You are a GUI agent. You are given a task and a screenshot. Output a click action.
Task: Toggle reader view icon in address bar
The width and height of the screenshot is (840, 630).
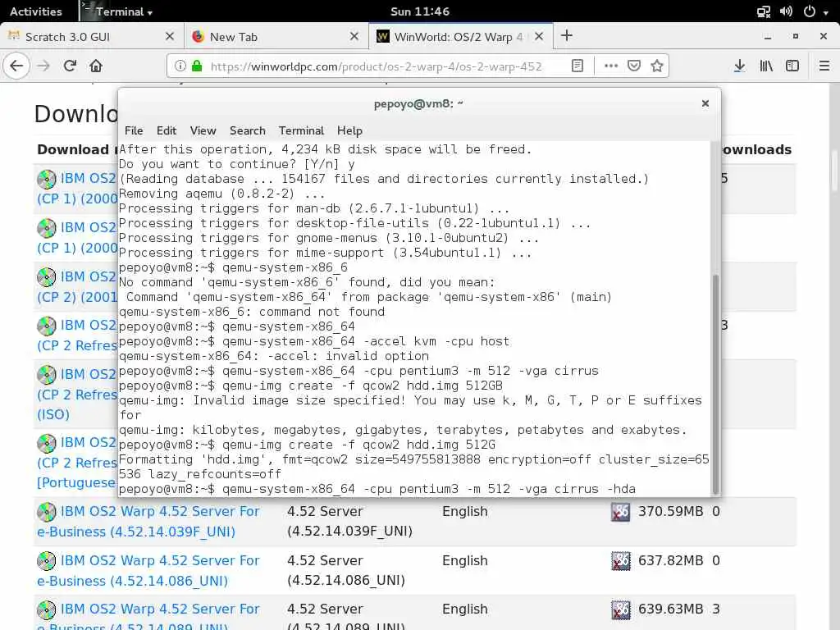pyautogui.click(x=577, y=66)
